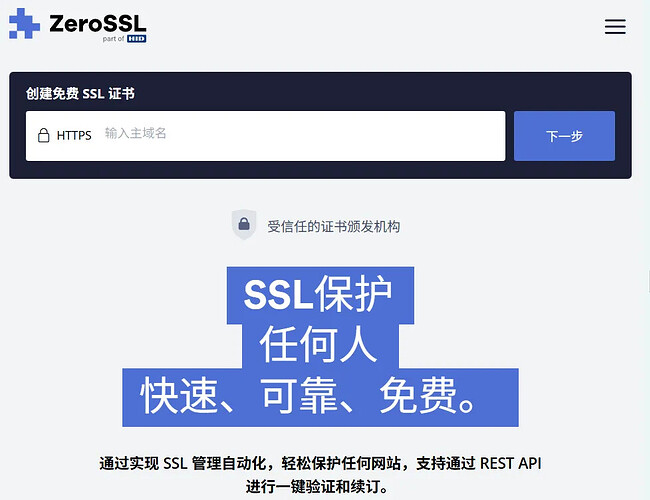This screenshot has height=500, width=650.
Task: Click the dark SSL certificate creation panel
Action: point(320,125)
